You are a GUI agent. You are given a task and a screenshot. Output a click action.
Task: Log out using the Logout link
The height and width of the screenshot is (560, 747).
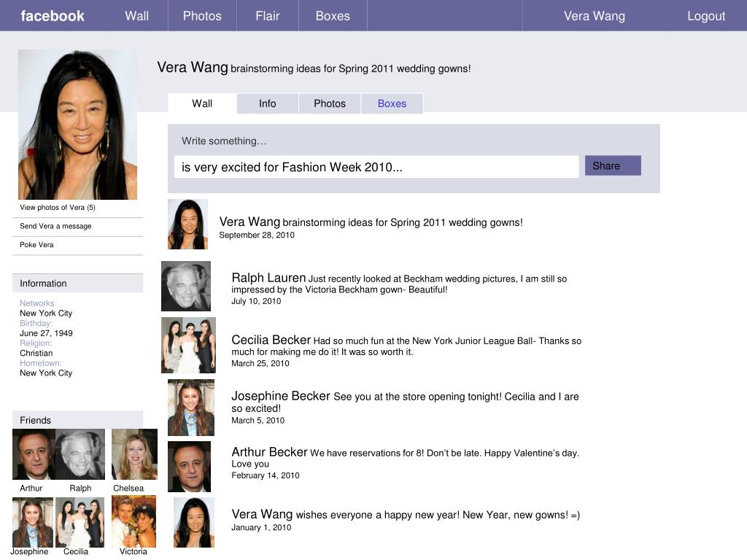pos(706,16)
